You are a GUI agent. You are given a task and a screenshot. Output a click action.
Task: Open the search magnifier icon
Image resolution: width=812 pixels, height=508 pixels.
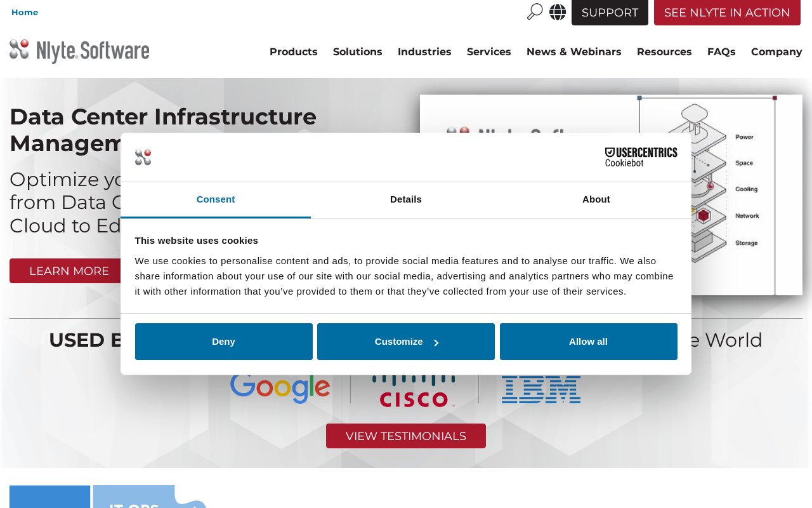[535, 11]
